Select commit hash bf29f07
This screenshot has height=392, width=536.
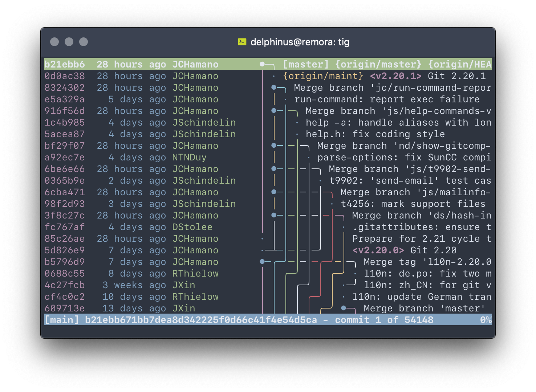(x=65, y=146)
